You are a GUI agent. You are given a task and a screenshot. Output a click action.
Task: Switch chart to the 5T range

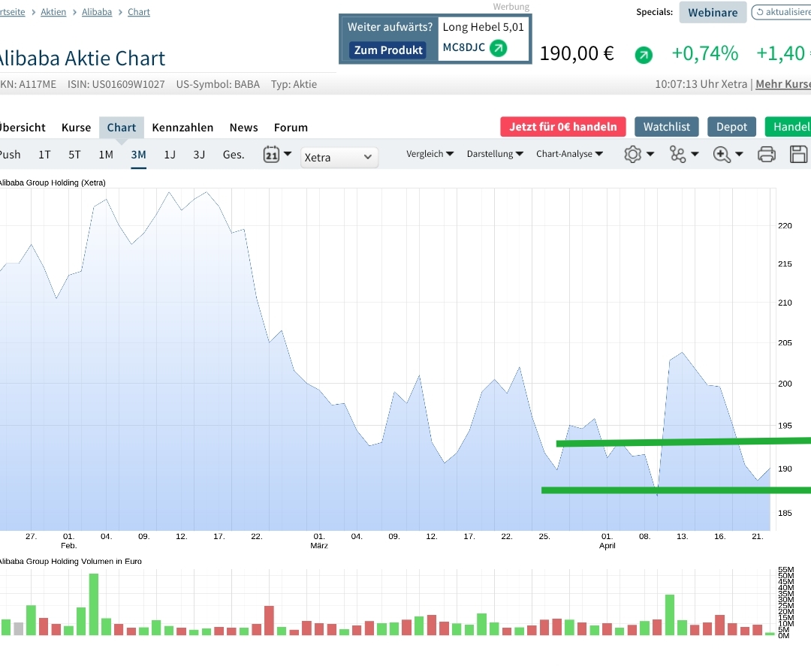tap(74, 155)
